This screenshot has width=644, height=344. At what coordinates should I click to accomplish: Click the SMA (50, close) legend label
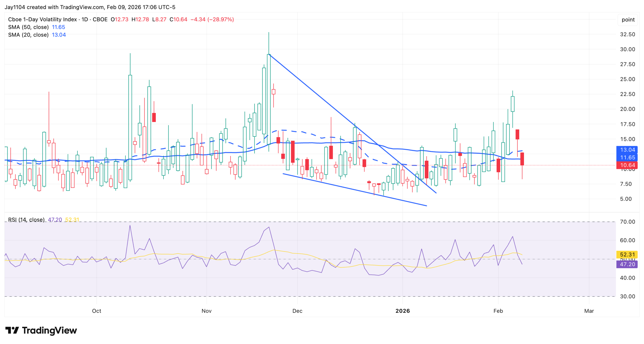click(x=28, y=27)
